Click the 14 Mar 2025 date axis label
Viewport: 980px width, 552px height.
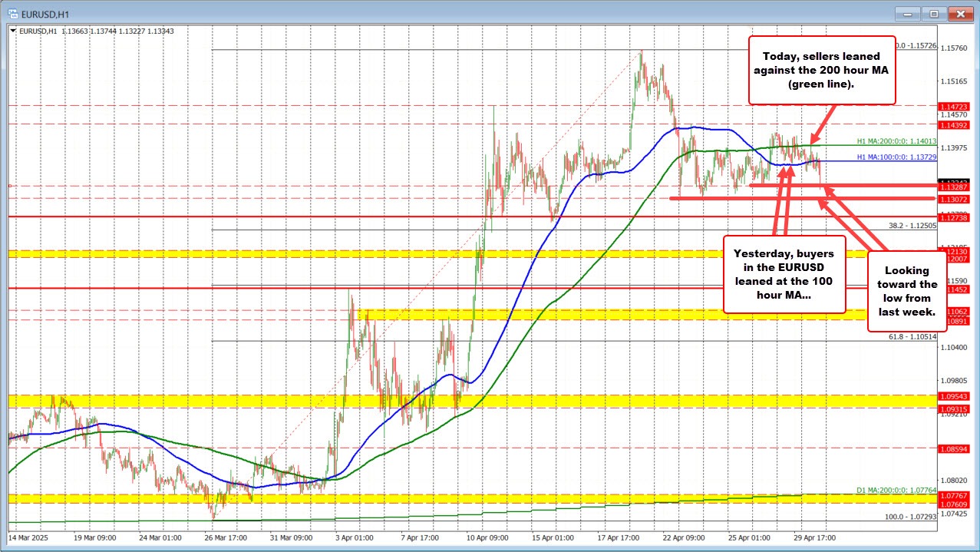point(31,538)
